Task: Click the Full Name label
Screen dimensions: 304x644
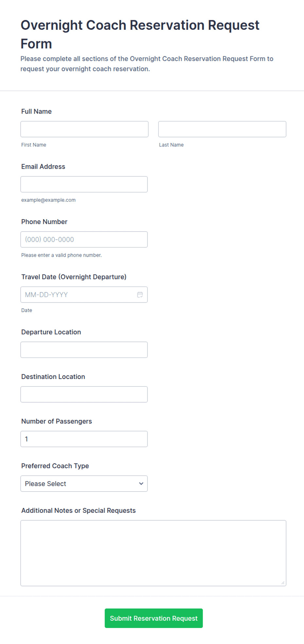Action: pyautogui.click(x=36, y=112)
